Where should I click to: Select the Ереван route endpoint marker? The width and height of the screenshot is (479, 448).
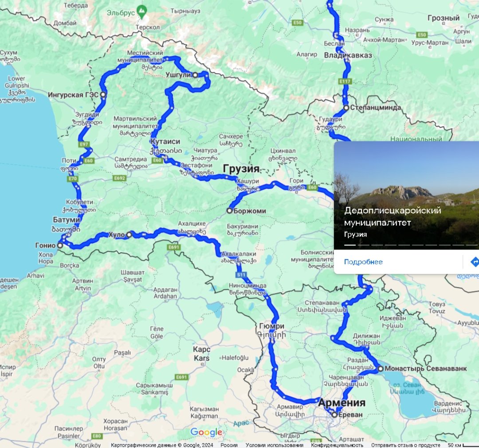click(334, 415)
